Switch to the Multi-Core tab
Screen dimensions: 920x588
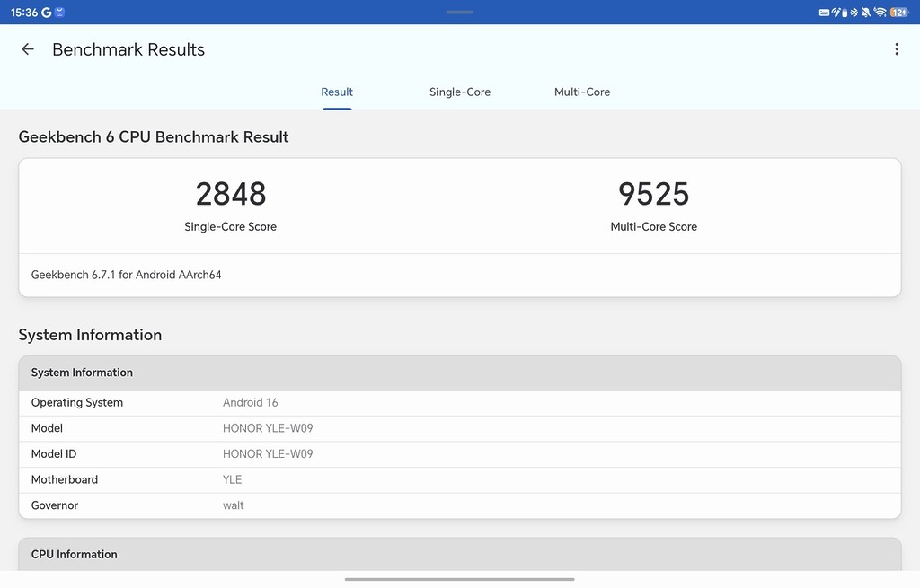point(582,92)
